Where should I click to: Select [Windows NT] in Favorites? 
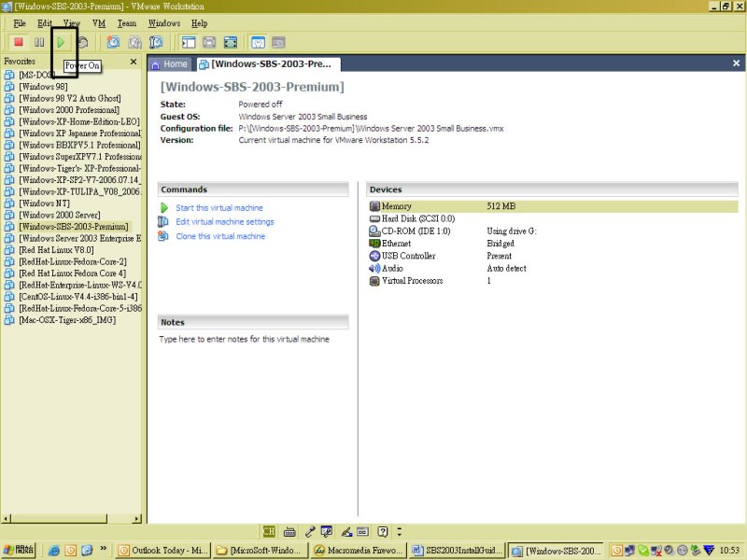click(x=44, y=203)
